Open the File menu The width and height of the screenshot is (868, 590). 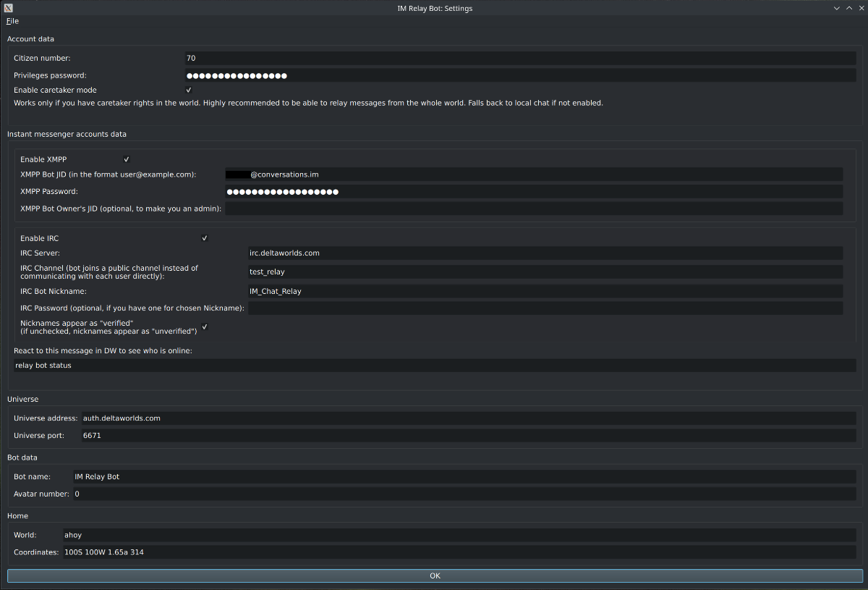12,21
